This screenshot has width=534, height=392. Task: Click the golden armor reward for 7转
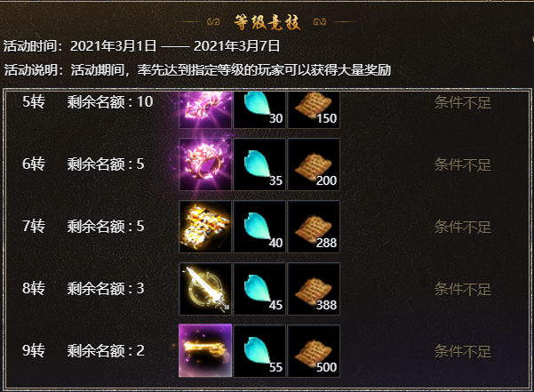(x=205, y=227)
